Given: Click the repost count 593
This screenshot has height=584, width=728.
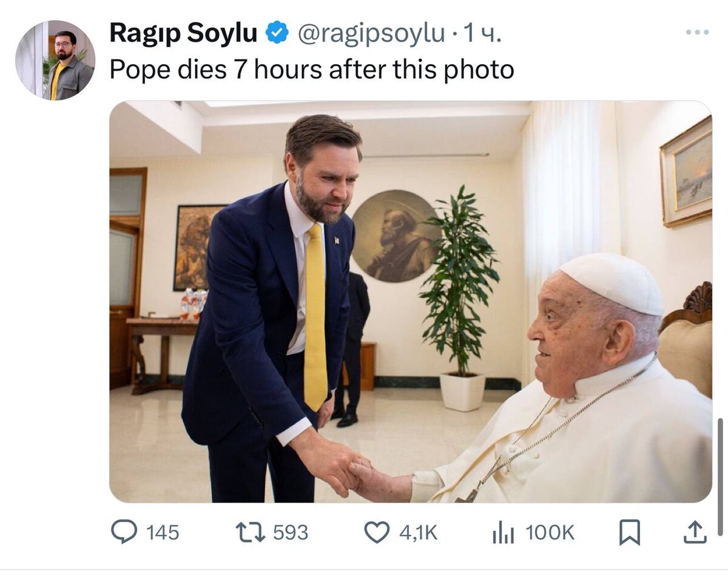Looking at the screenshot, I should 291,533.
